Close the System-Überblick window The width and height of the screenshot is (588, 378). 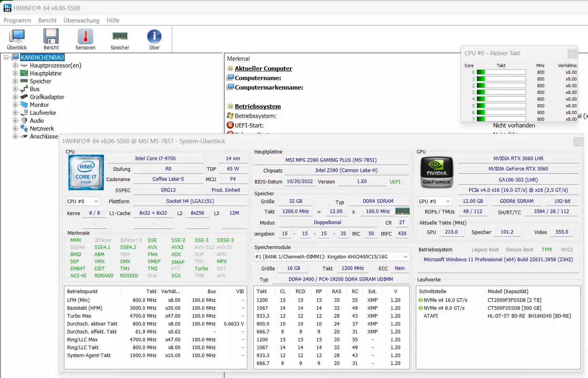click(x=578, y=141)
